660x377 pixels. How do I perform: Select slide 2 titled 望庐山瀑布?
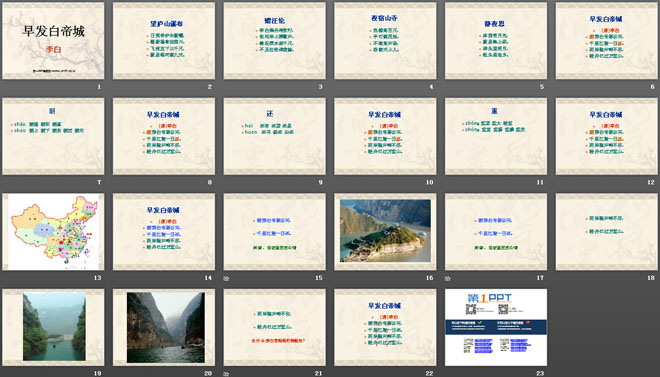point(164,40)
